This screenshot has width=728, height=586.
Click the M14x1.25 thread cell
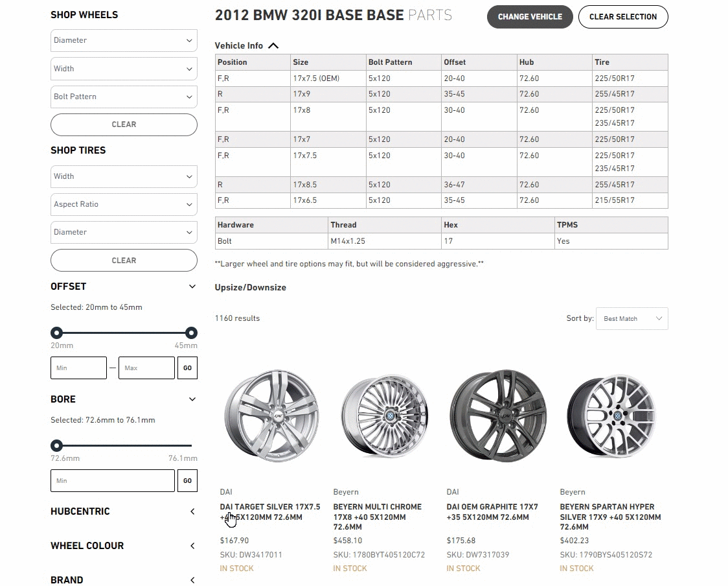pos(385,240)
